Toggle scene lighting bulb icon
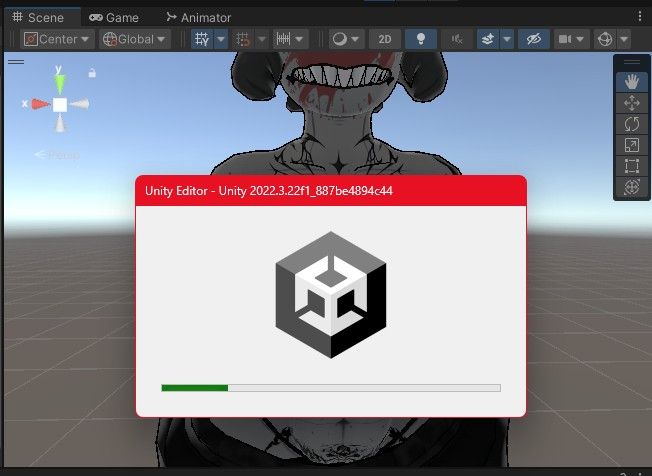The height and width of the screenshot is (476, 652). 421,39
